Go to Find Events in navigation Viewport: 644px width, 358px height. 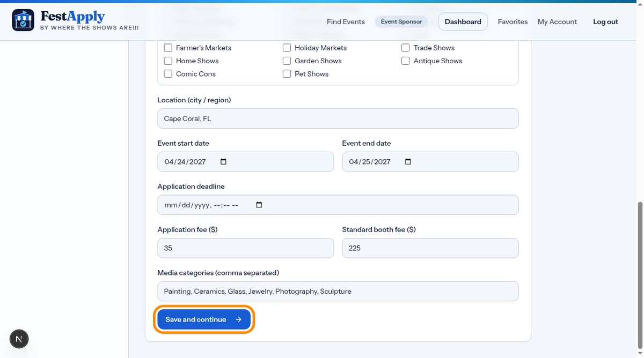pos(346,22)
